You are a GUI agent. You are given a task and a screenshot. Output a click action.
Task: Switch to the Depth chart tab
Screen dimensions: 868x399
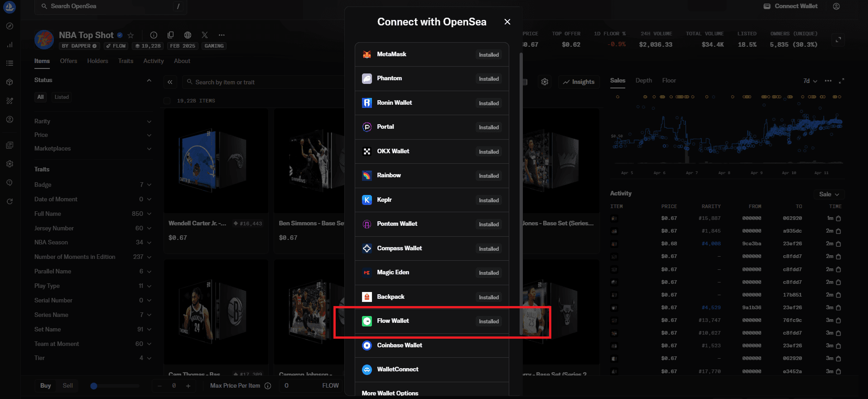pyautogui.click(x=643, y=80)
